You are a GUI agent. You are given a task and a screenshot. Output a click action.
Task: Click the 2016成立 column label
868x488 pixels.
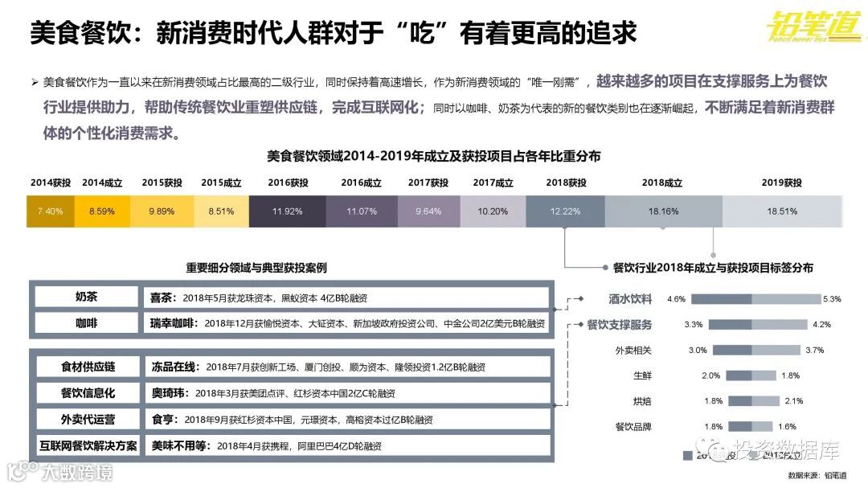click(x=361, y=182)
